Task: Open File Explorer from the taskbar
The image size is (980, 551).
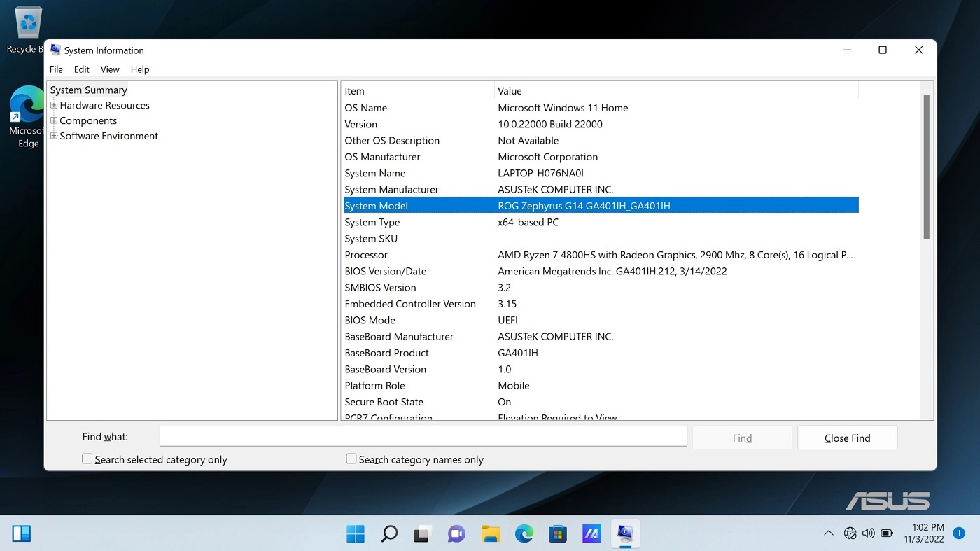Action: coord(490,534)
